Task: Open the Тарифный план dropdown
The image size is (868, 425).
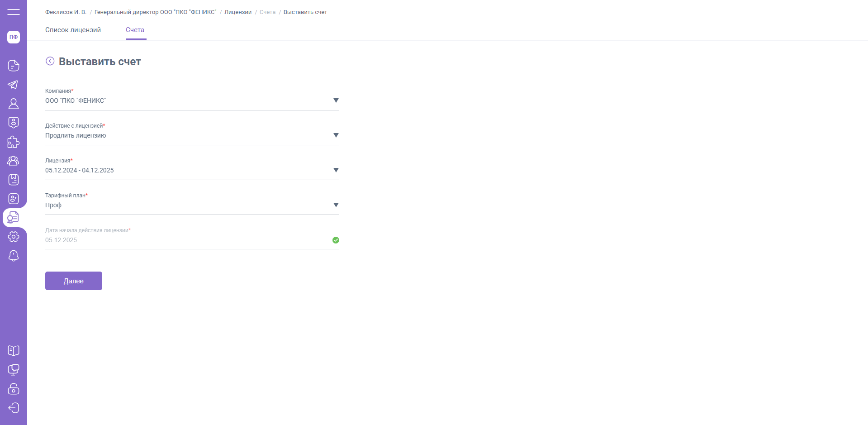Action: tap(336, 205)
